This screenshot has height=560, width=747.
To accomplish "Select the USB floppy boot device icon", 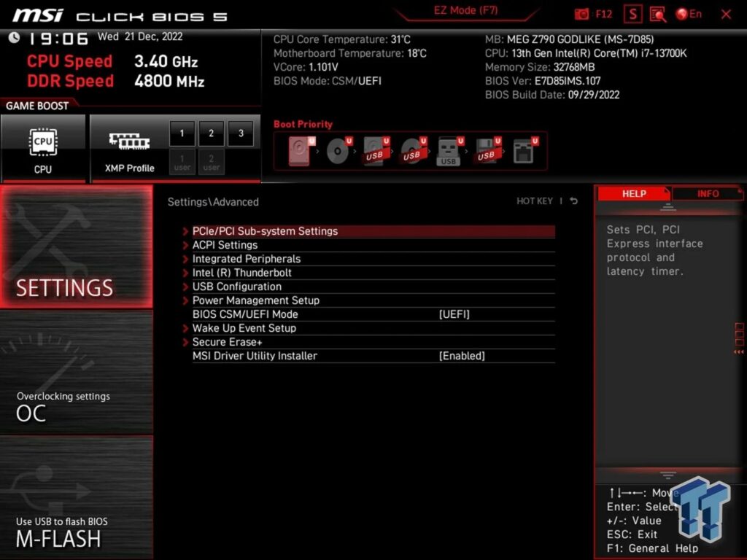I will [x=487, y=151].
